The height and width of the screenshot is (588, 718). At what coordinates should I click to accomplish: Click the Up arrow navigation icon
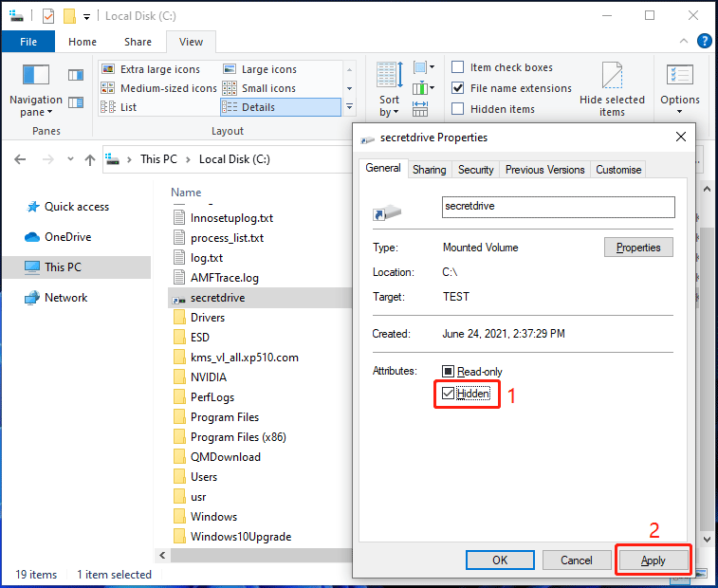pos(90,159)
